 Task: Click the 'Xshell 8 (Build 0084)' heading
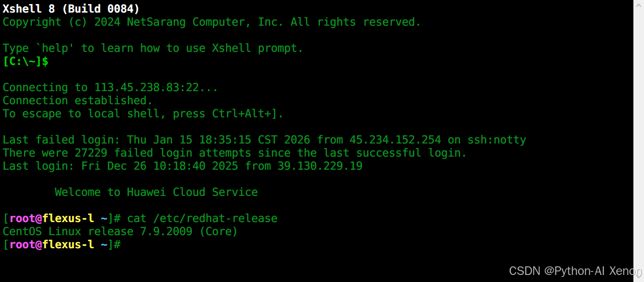(x=71, y=9)
